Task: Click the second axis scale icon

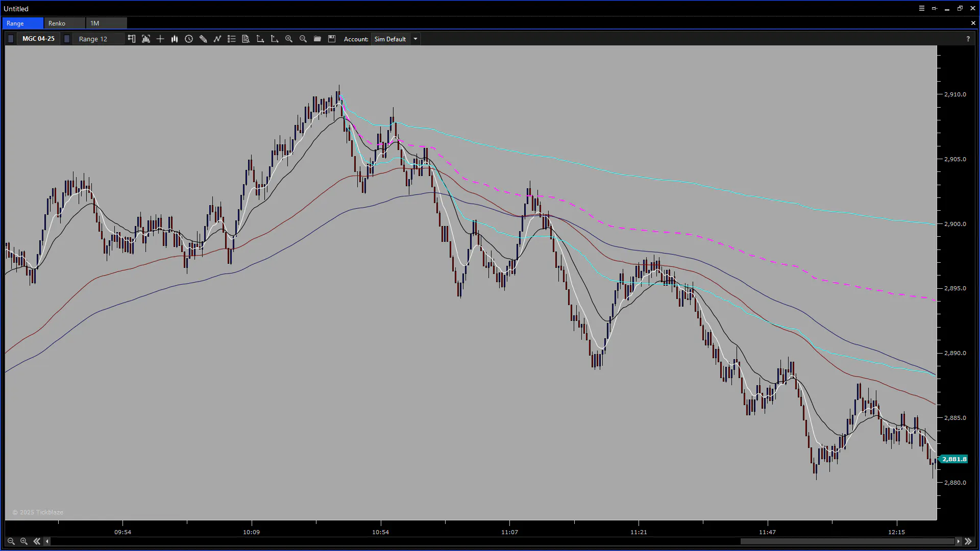Action: 275,39
